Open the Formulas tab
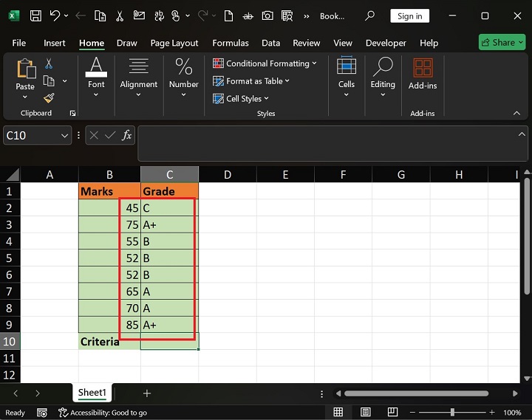Image resolution: width=532 pixels, height=420 pixels. pos(229,43)
